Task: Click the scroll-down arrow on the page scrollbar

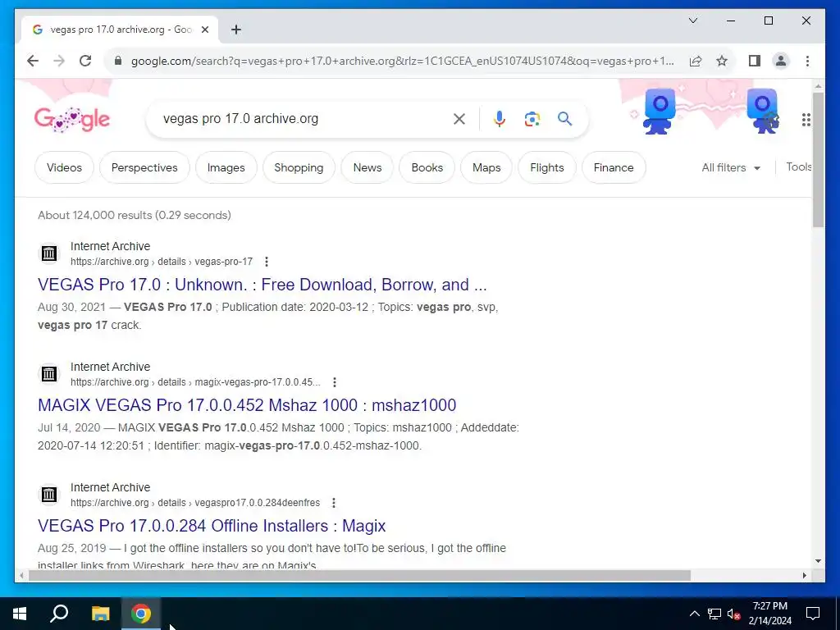Action: click(818, 561)
